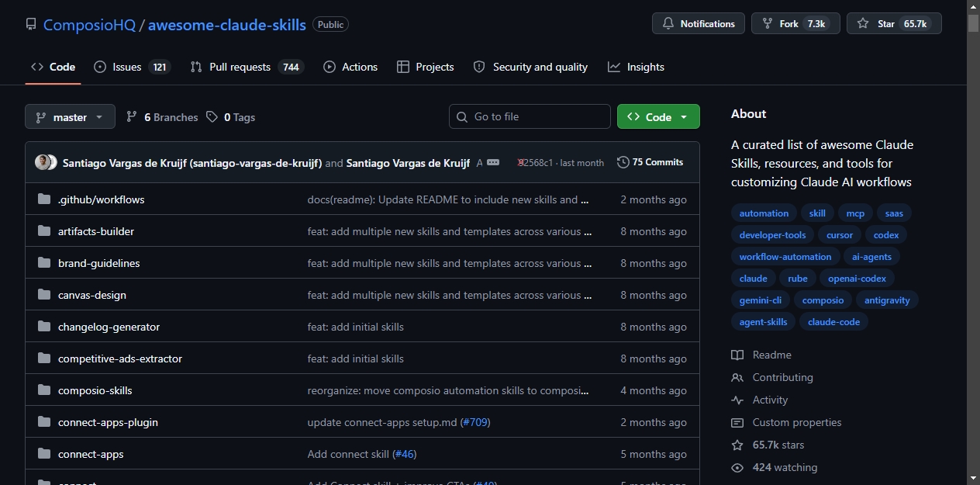Open the connect-apps-plugin folder
This screenshot has height=485, width=980.
pyautogui.click(x=108, y=422)
